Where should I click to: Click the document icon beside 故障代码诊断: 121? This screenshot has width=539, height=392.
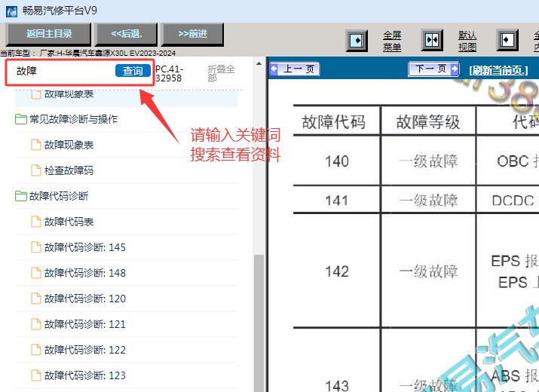[x=36, y=324]
